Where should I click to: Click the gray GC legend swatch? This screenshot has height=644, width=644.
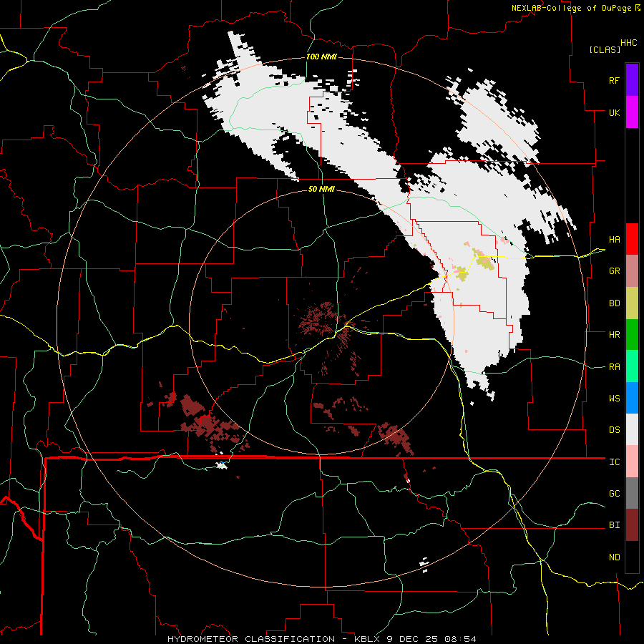click(x=632, y=493)
